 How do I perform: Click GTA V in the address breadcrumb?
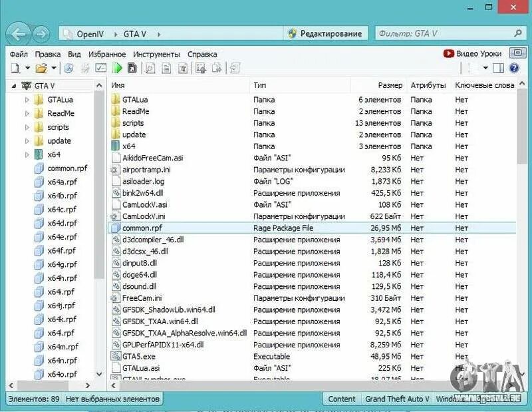[x=135, y=34]
